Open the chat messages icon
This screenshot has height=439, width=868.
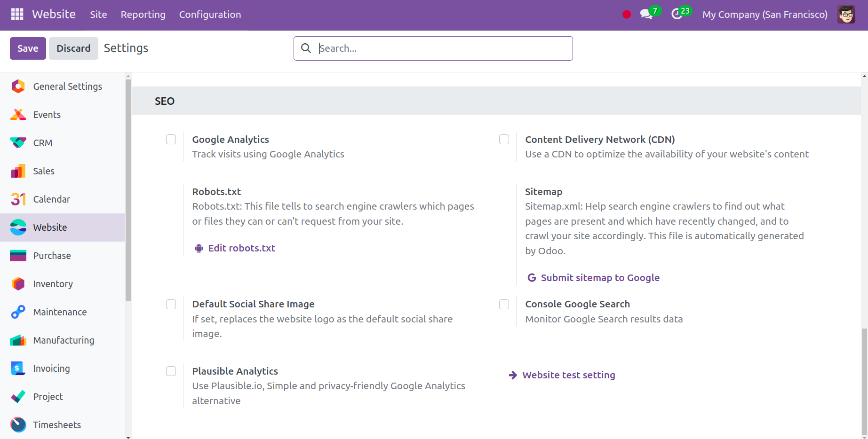click(646, 15)
